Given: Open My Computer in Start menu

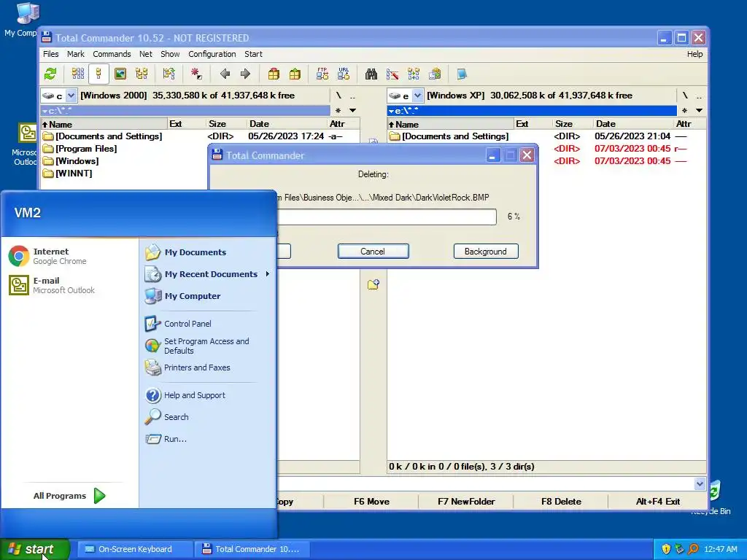Looking at the screenshot, I should (193, 296).
